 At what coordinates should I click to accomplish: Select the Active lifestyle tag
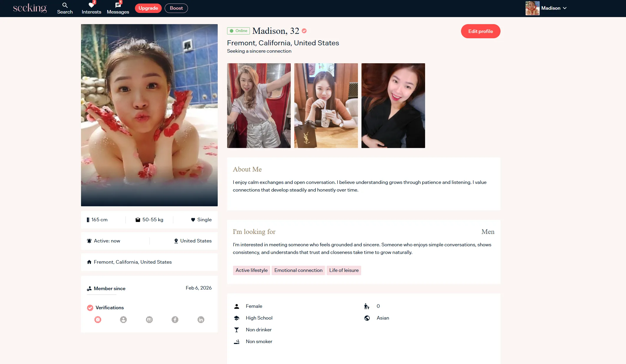point(251,270)
